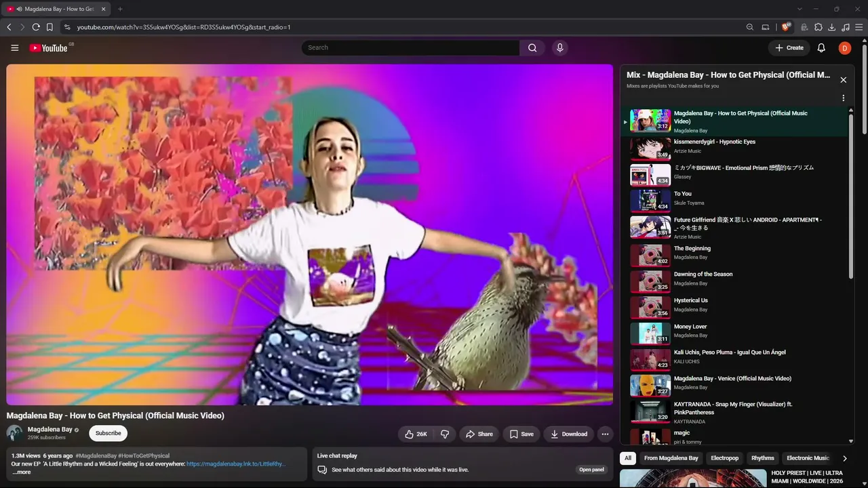Open the YouTube guide hamburger menu
868x488 pixels.
click(14, 48)
